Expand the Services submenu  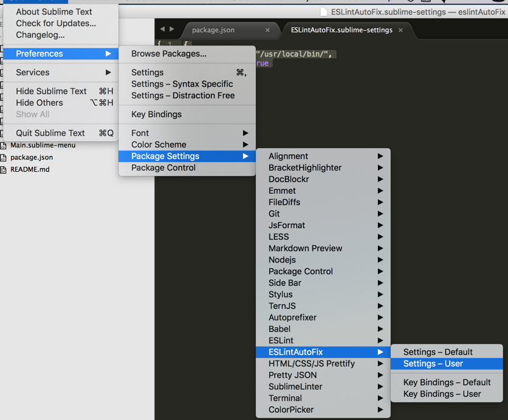(61, 72)
